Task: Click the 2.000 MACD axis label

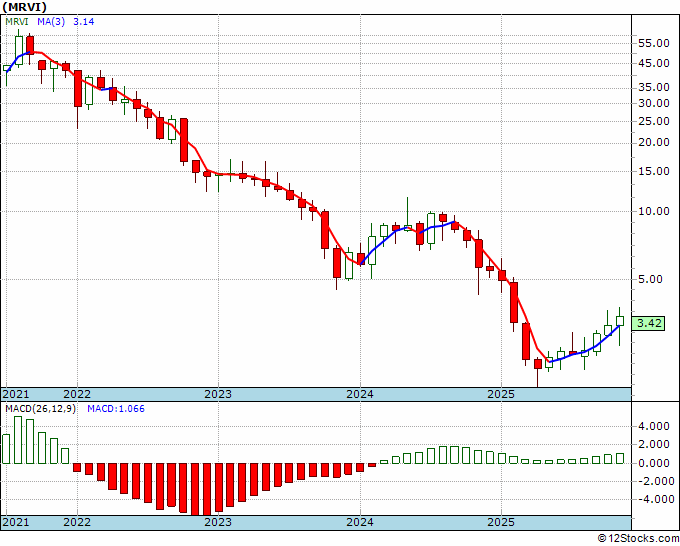Action: click(x=654, y=445)
